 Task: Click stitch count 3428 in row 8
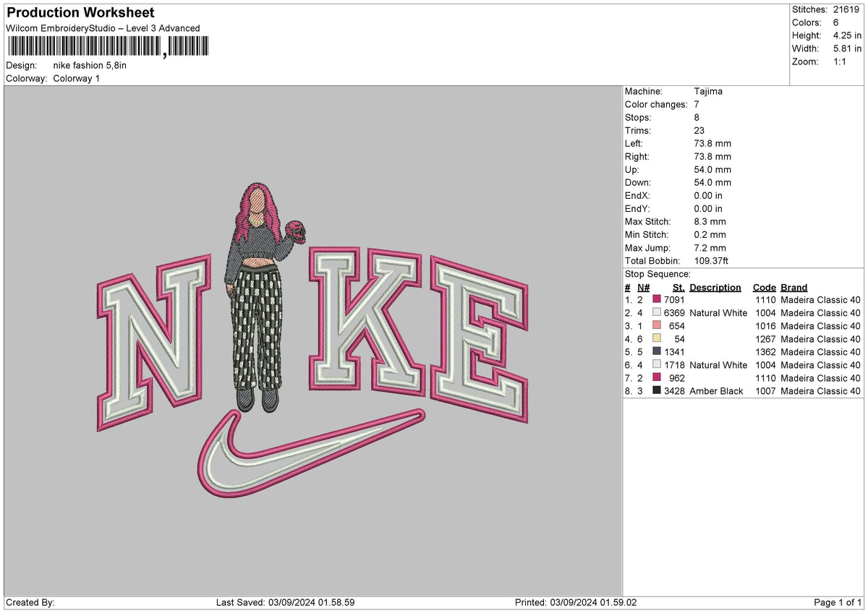pos(674,391)
